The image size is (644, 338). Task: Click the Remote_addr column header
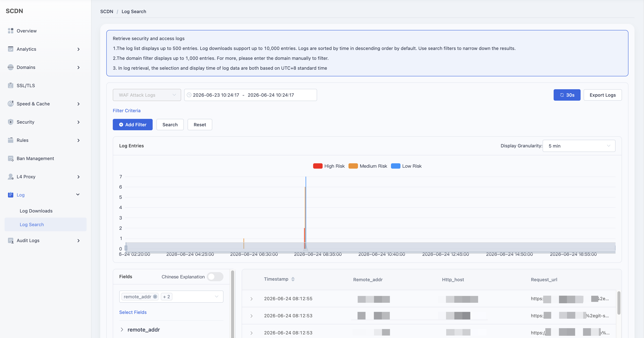pyautogui.click(x=368, y=280)
